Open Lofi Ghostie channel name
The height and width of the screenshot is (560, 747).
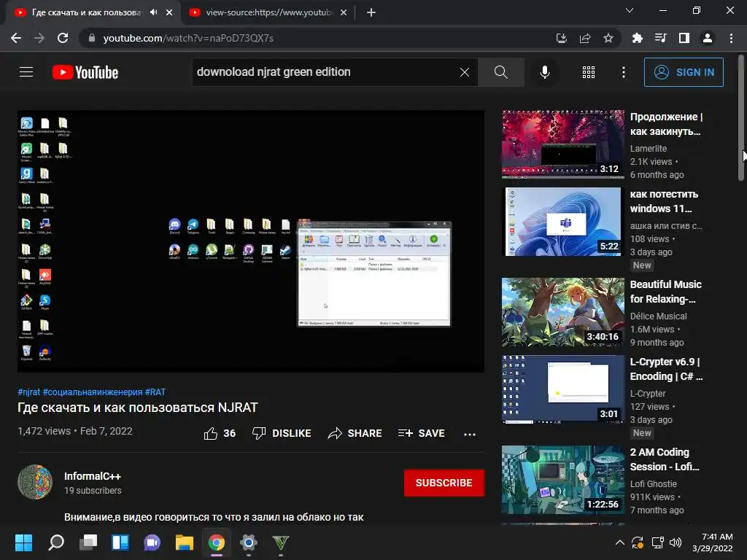click(653, 484)
